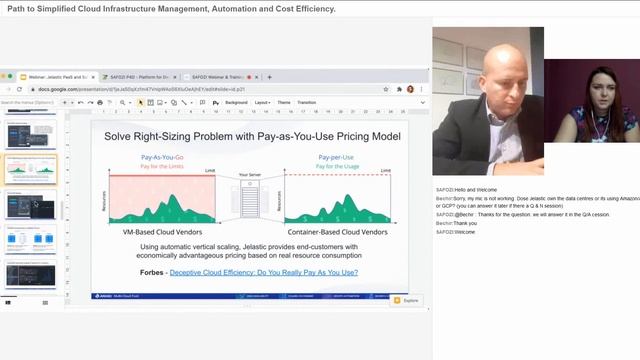640x360 pixels.
Task: Close the Webinar Jelastic PaaS tab
Action: (93, 77)
